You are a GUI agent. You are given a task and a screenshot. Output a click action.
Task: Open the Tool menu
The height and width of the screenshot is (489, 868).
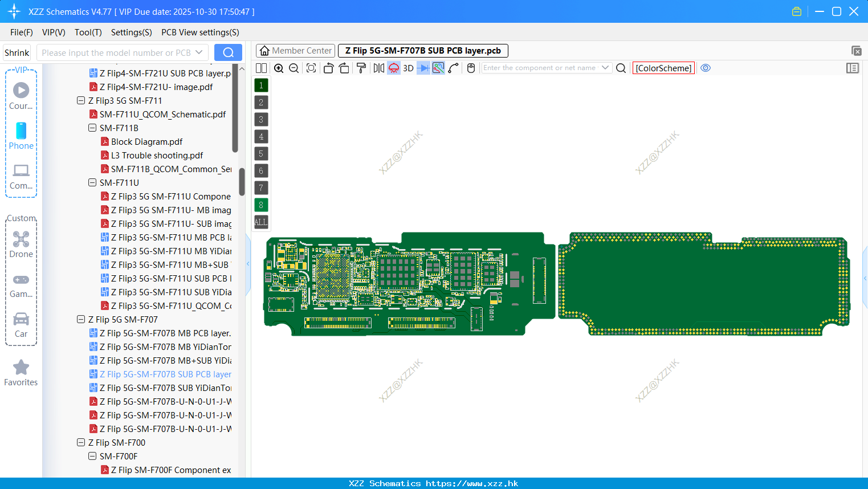pyautogui.click(x=88, y=32)
